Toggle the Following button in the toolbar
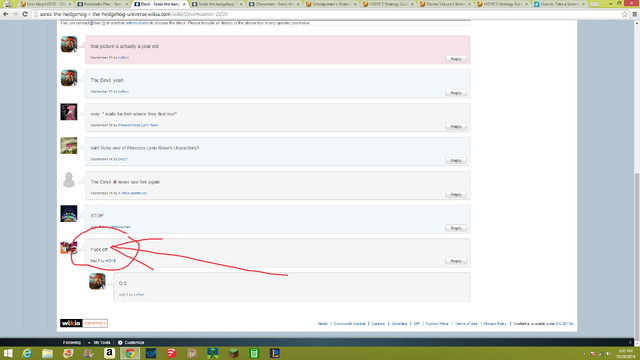This screenshot has width=640, height=360. click(72, 342)
